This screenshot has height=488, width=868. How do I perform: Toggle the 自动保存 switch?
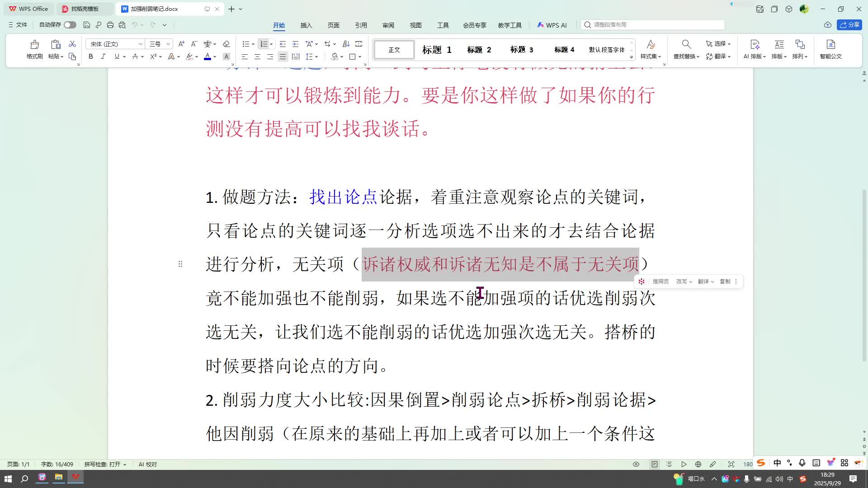[x=70, y=25]
